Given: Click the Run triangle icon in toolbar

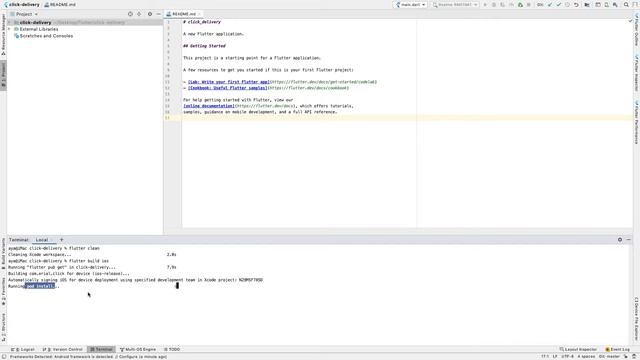Looking at the screenshot, I should pyautogui.click(x=485, y=4).
